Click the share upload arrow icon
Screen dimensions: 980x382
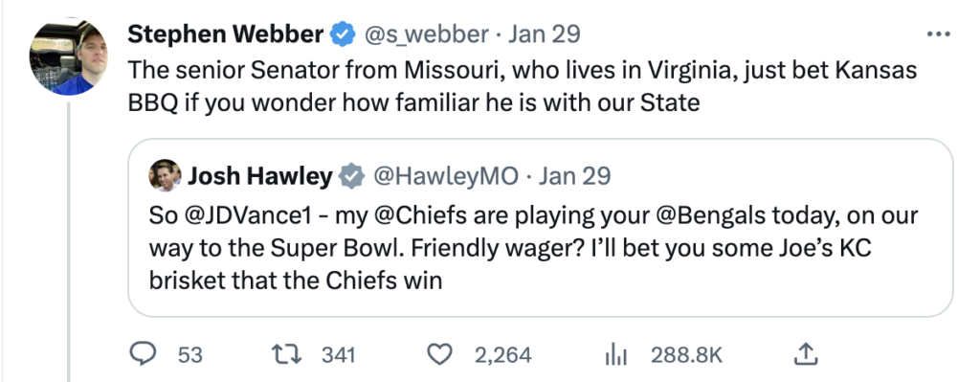tap(806, 354)
